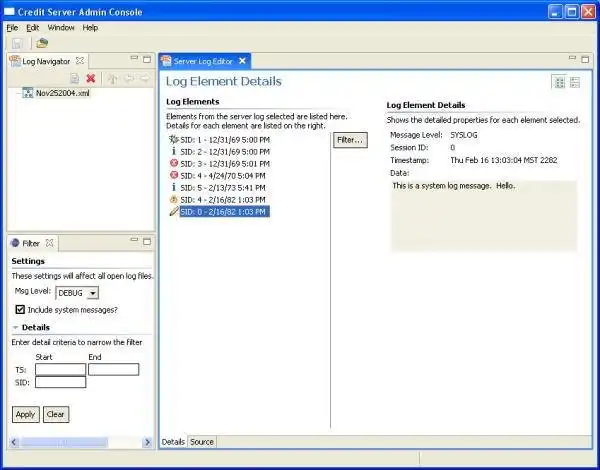Click the error icon of SID: 3 entry
Image resolution: width=600 pixels, height=470 pixels.
click(174, 163)
